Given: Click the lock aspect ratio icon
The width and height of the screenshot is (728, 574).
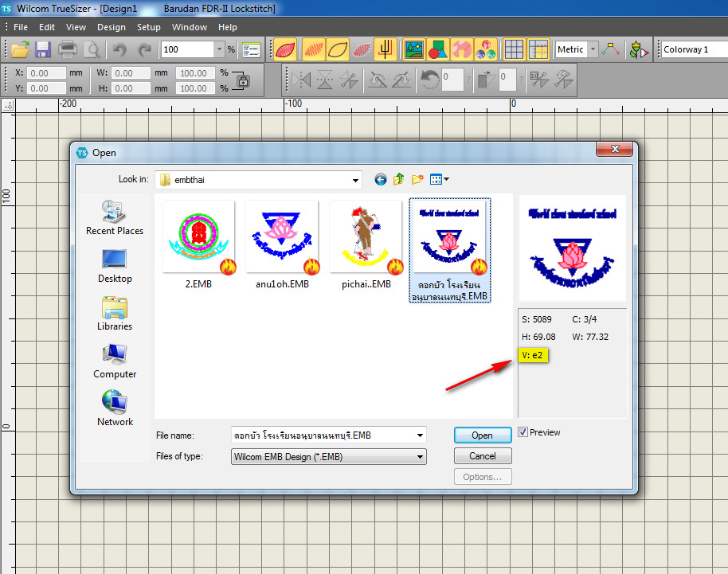Looking at the screenshot, I should pyautogui.click(x=243, y=80).
